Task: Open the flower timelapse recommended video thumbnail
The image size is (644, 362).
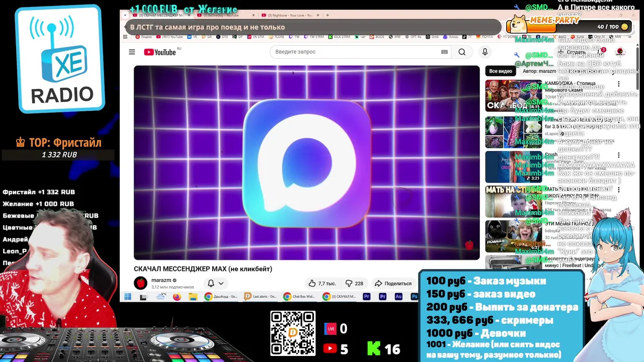Action: coord(513,132)
